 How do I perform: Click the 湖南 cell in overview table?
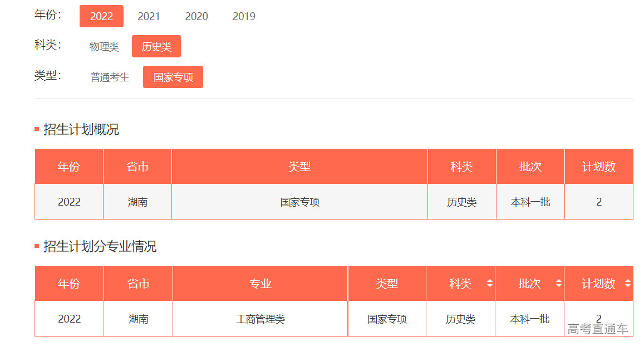click(x=137, y=202)
